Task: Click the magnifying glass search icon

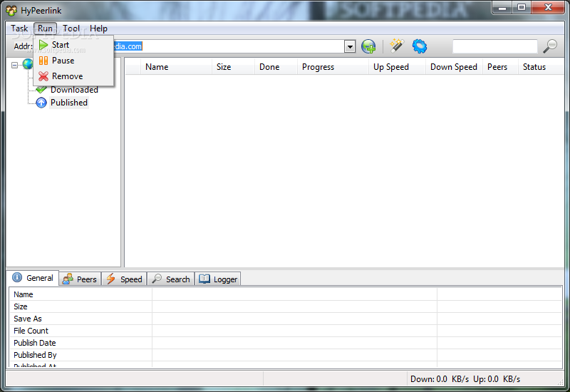Action: coord(550,46)
